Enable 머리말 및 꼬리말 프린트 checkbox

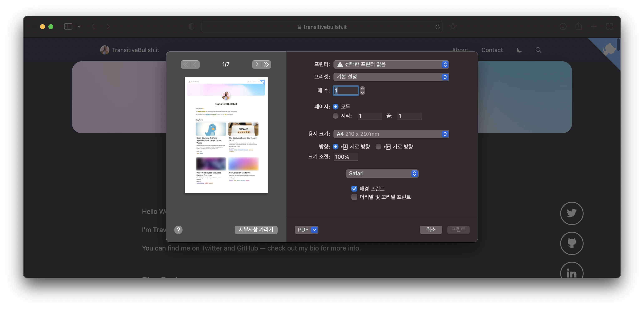tap(354, 197)
